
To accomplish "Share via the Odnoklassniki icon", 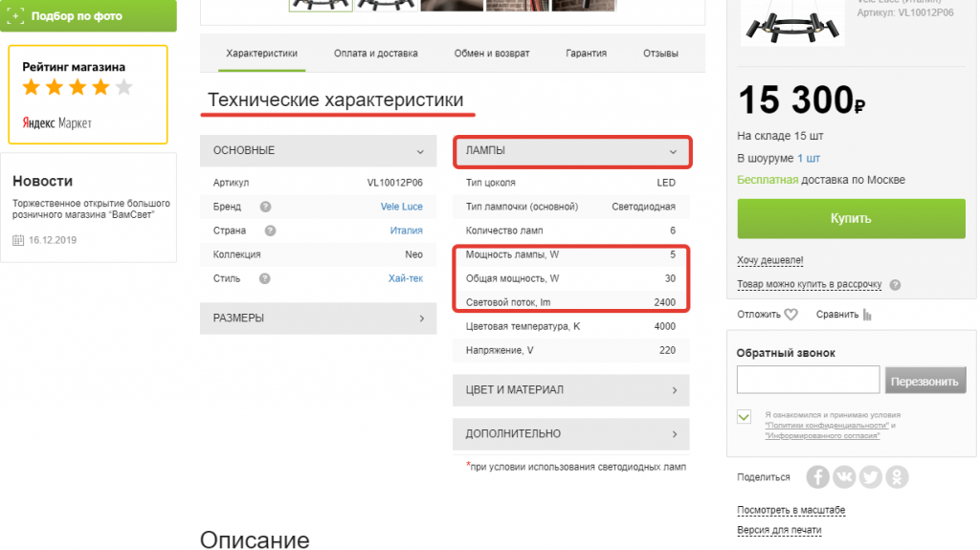I will point(897,477).
